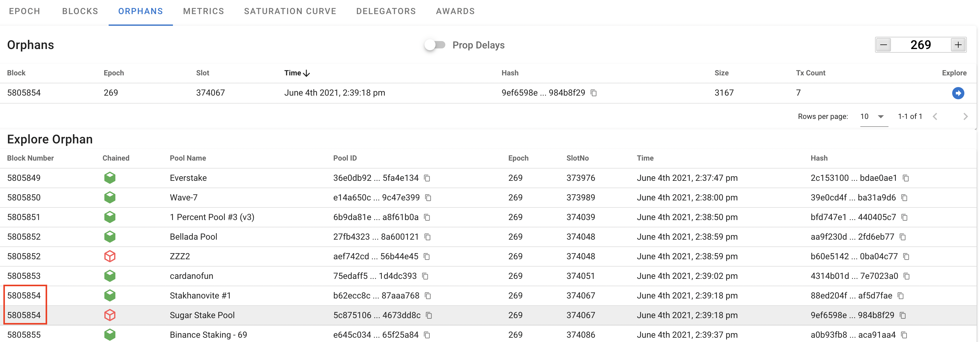Click block number 5805855

(x=24, y=335)
